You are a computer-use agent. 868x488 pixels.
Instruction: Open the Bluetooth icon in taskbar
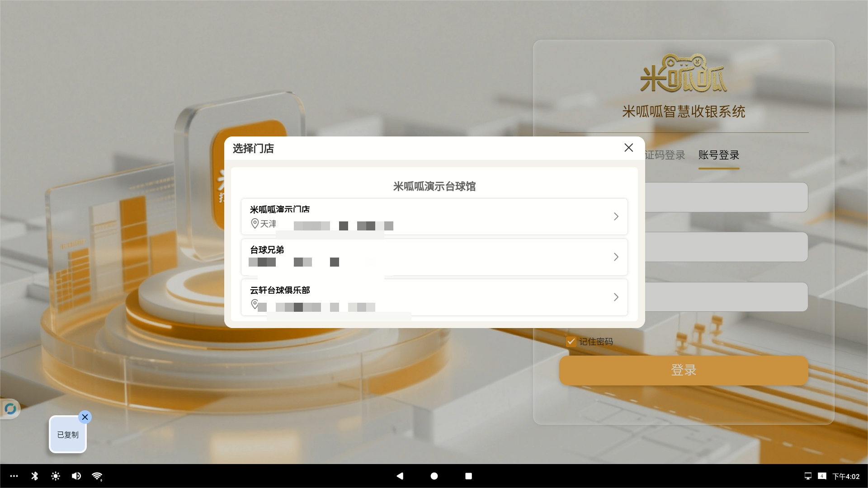35,476
